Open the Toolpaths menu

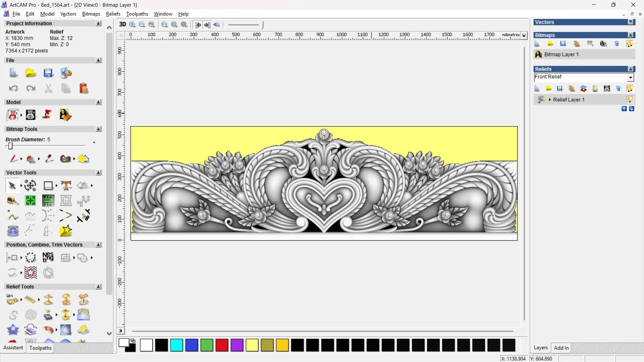click(x=137, y=14)
